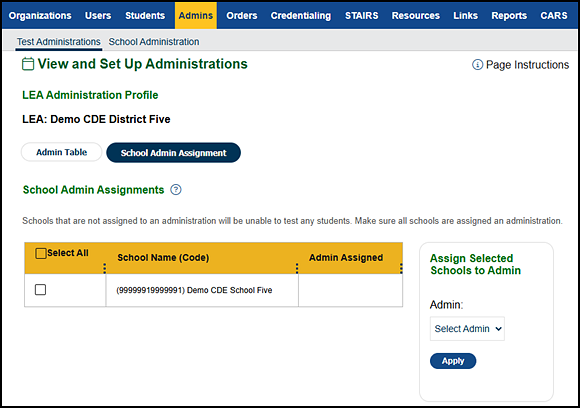Tick checkbox for Demo CDE School Five
Image resolution: width=580 pixels, height=408 pixels.
40,290
